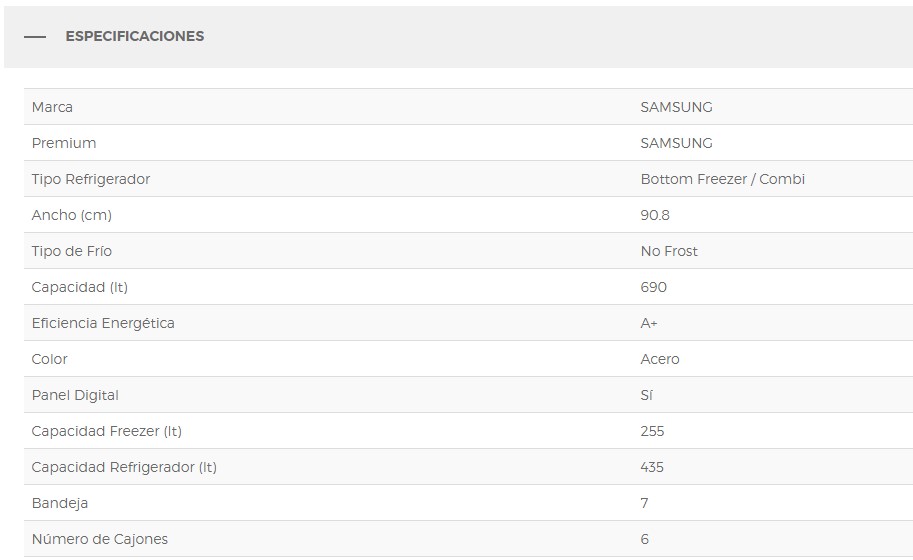Screen dimensions: 913x560
Task: Select the Tipo Refrigerador label
Action: point(91,179)
